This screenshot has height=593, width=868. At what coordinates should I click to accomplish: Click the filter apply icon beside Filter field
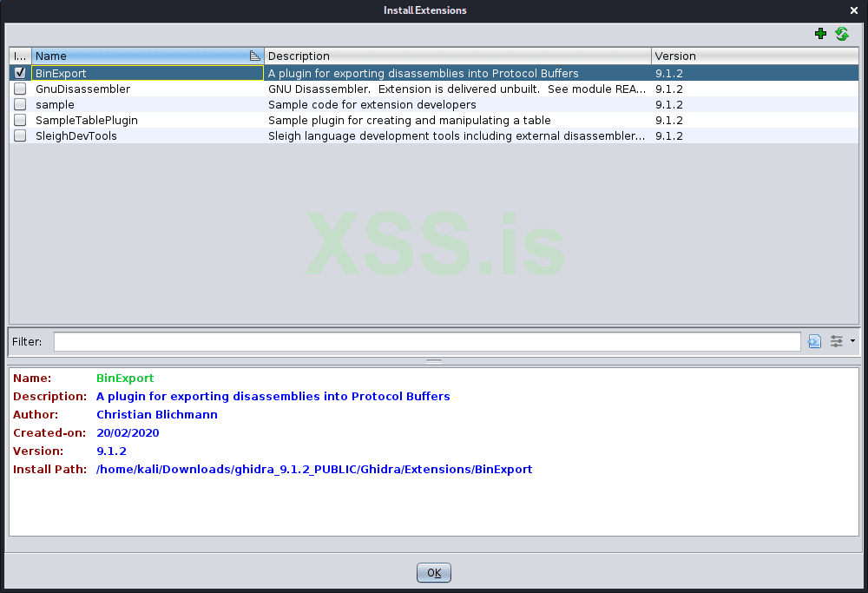[x=814, y=341]
